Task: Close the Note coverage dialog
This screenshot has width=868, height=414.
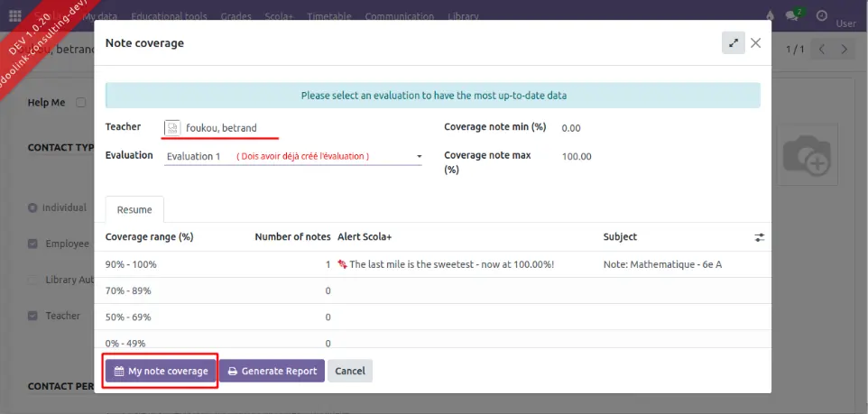Action: [x=756, y=42]
